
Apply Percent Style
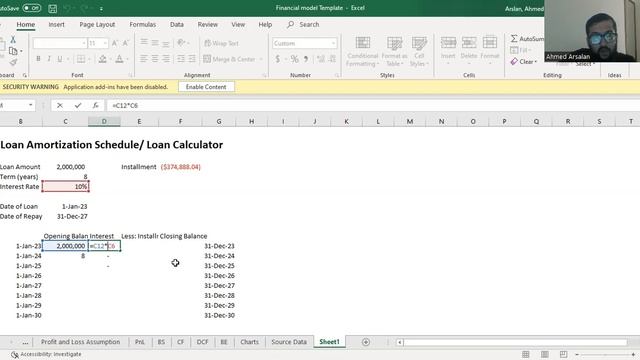pyautogui.click(x=294, y=59)
